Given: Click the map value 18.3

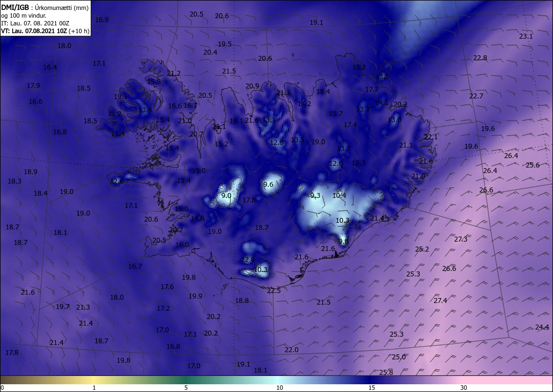Looking at the screenshot, I should pyautogui.click(x=14, y=181).
